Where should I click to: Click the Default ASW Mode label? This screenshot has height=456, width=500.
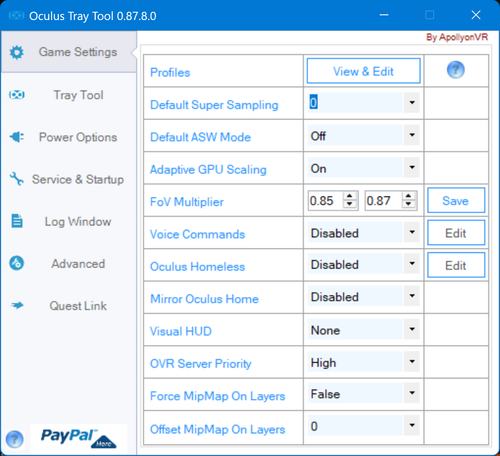pyautogui.click(x=200, y=137)
